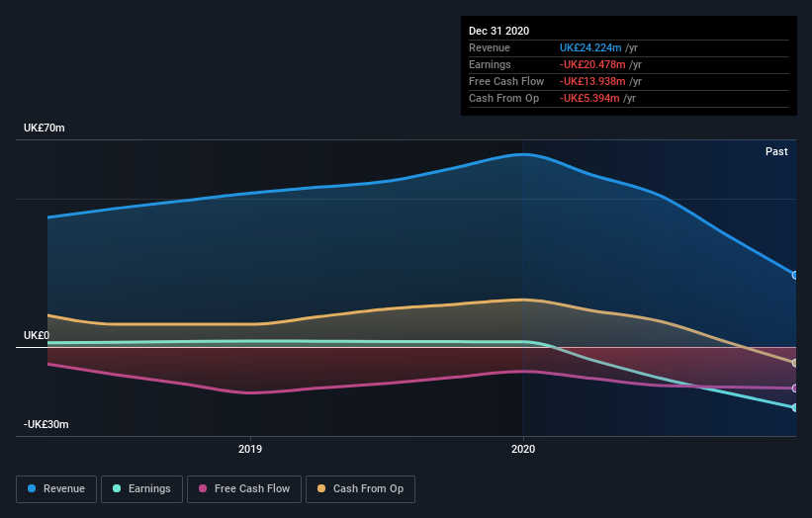Click the Past label on chart
This screenshot has height=518, width=812.
coord(776,151)
